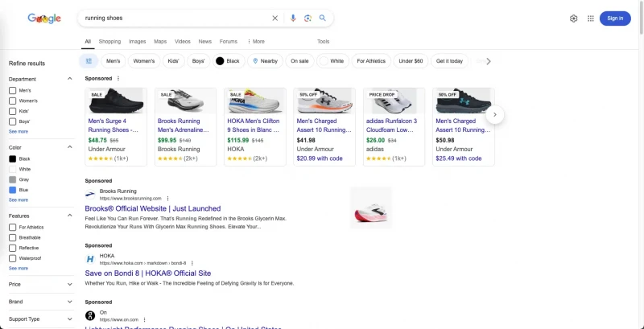Start voice search with the microphone icon
This screenshot has height=329, width=644.
(x=293, y=18)
